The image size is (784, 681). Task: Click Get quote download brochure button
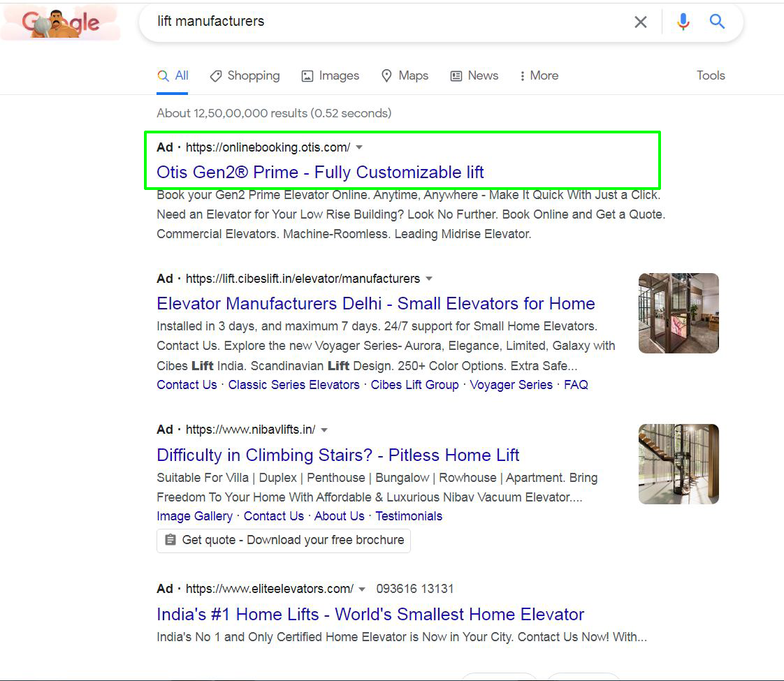click(x=284, y=540)
